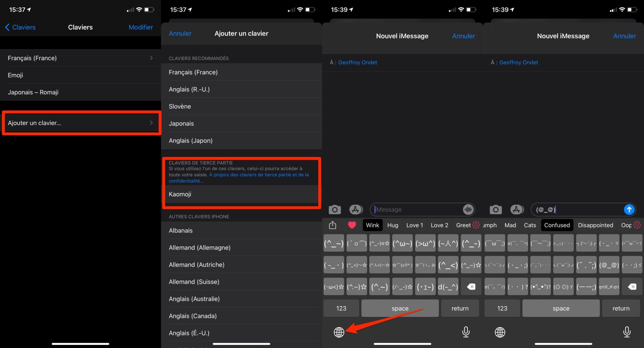Tap the camera icon in the fourth screen
This screenshot has height=348, width=644.
495,210
